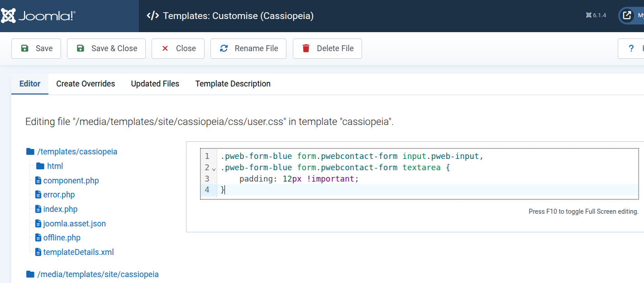Click the Joomla version 6.1.4 badge
This screenshot has height=283, width=644.
click(x=596, y=15)
